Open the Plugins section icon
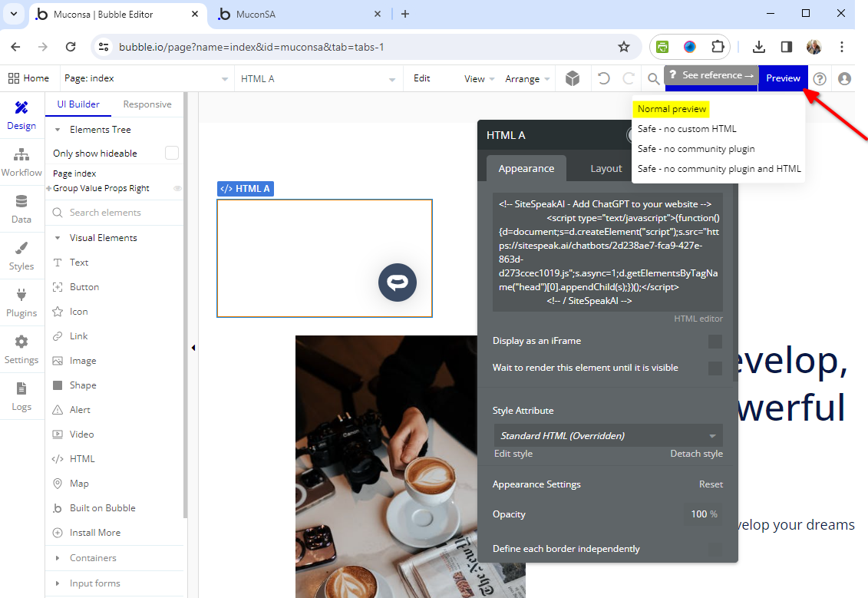This screenshot has height=598, width=868. point(21,302)
